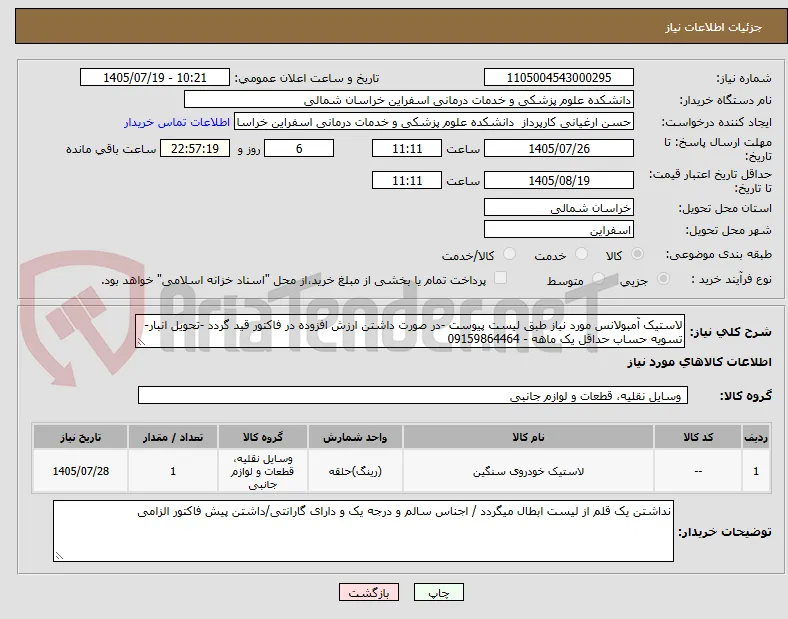Click the quantity cell showing 1
The height and width of the screenshot is (619, 788).
tap(173, 471)
